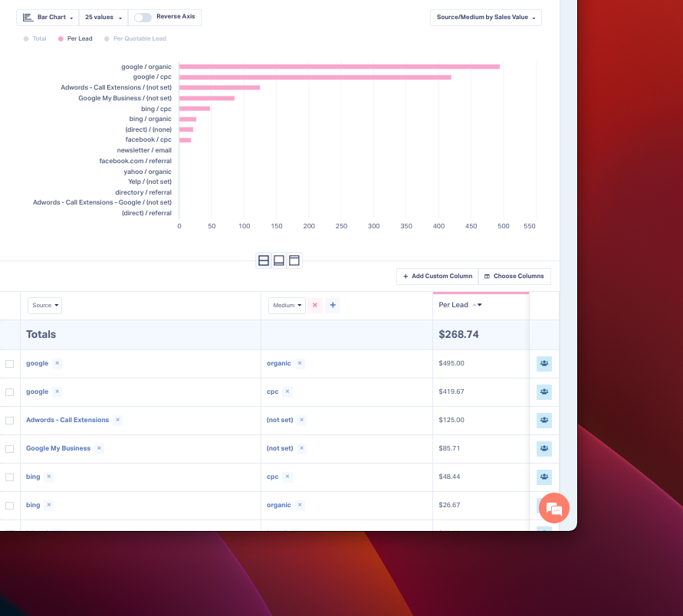Remove organic medium filter in google row
Image resolution: width=683 pixels, height=616 pixels.
click(300, 363)
